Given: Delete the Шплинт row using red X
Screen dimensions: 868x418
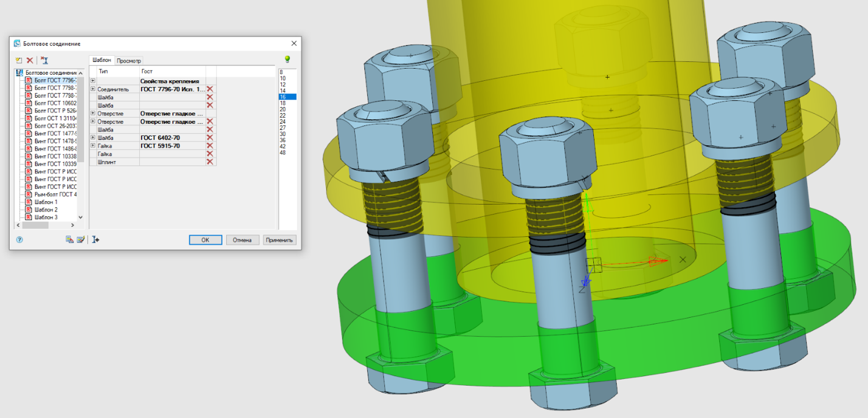Looking at the screenshot, I should pyautogui.click(x=210, y=162).
